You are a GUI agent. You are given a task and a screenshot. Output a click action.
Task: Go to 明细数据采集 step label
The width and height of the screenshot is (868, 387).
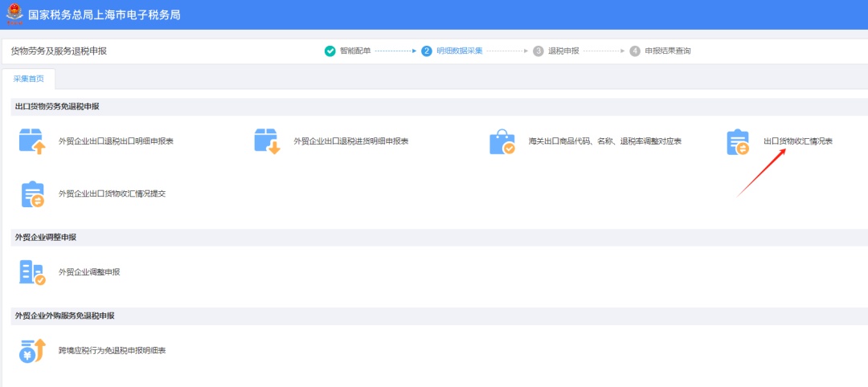click(460, 51)
